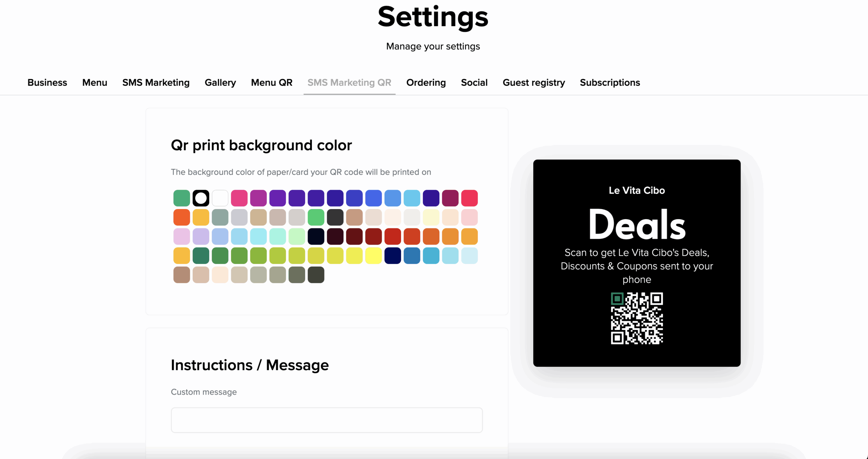868x459 pixels.
Task: Choose the bright green swatch in second row
Action: [316, 217]
